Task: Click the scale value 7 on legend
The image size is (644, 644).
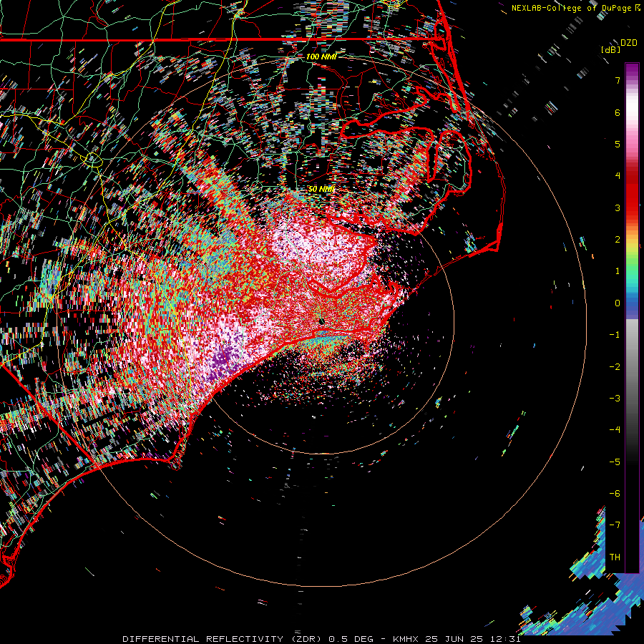Action: pyautogui.click(x=618, y=80)
